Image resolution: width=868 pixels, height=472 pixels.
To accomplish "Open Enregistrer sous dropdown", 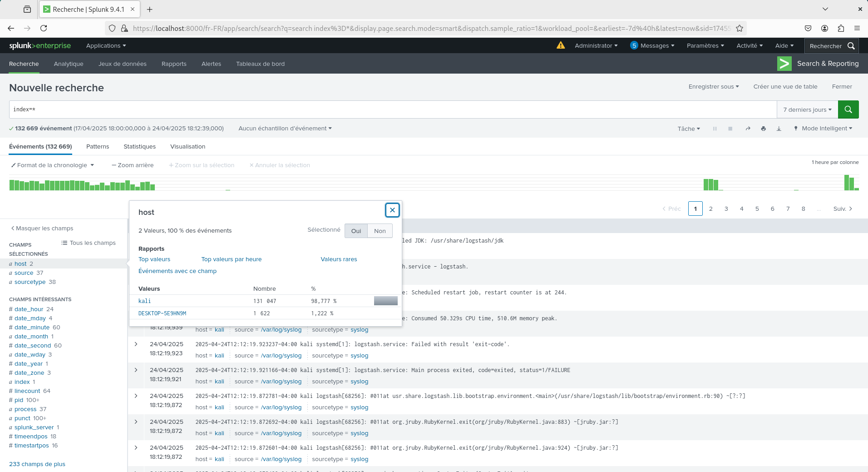I will [714, 87].
